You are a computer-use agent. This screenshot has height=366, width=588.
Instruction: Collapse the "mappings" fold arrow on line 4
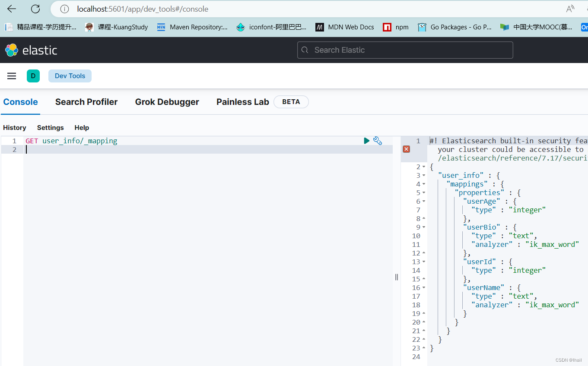[424, 184]
